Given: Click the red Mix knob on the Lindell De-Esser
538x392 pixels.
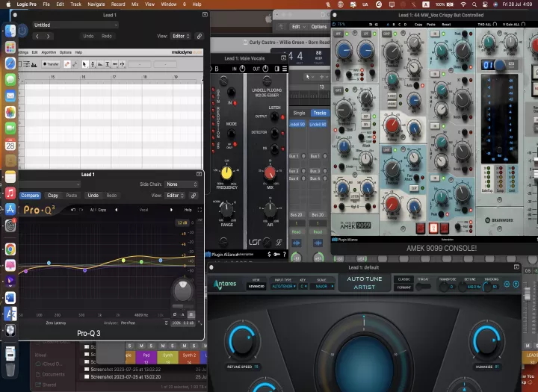Looking at the screenshot, I should pyautogui.click(x=270, y=173).
